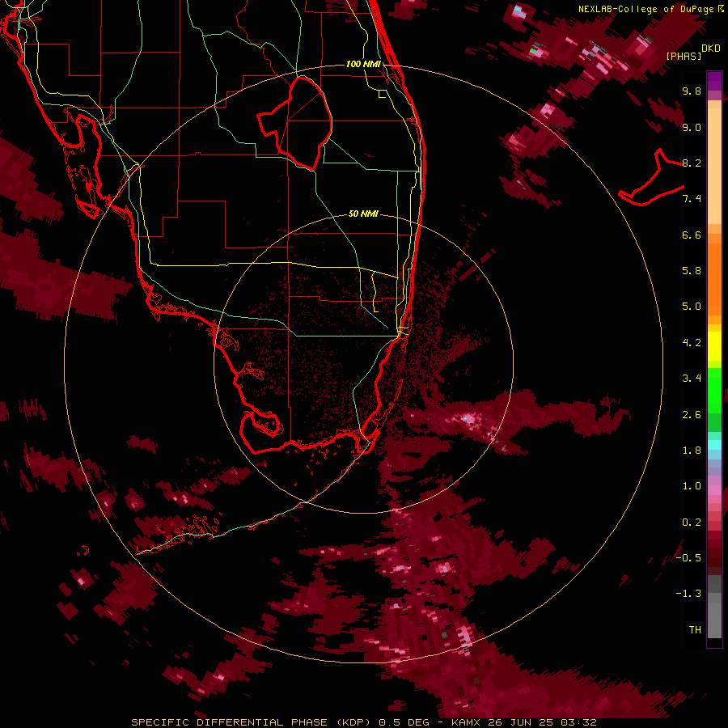Click the 50 NMI range ring label

[363, 214]
